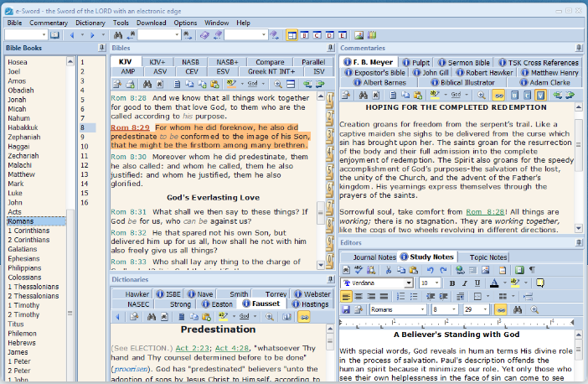This screenshot has width=588, height=384.
Task: Open the font color picker in editor
Action: coord(504,283)
